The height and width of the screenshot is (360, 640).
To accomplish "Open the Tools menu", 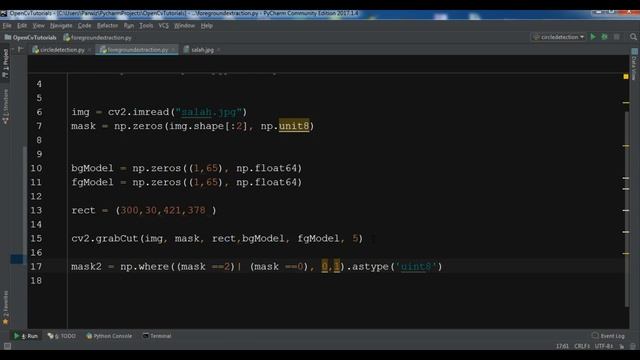I will [x=146, y=26].
